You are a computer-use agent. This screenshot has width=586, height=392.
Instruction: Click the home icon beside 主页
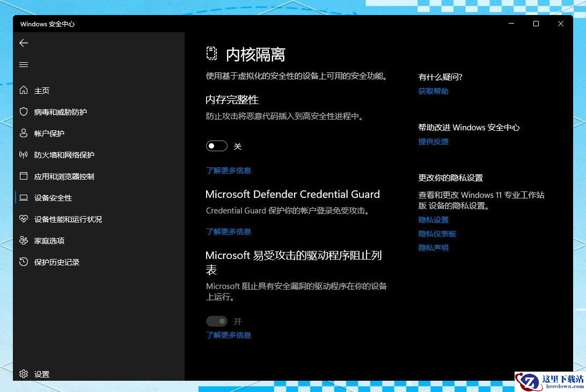pos(24,90)
